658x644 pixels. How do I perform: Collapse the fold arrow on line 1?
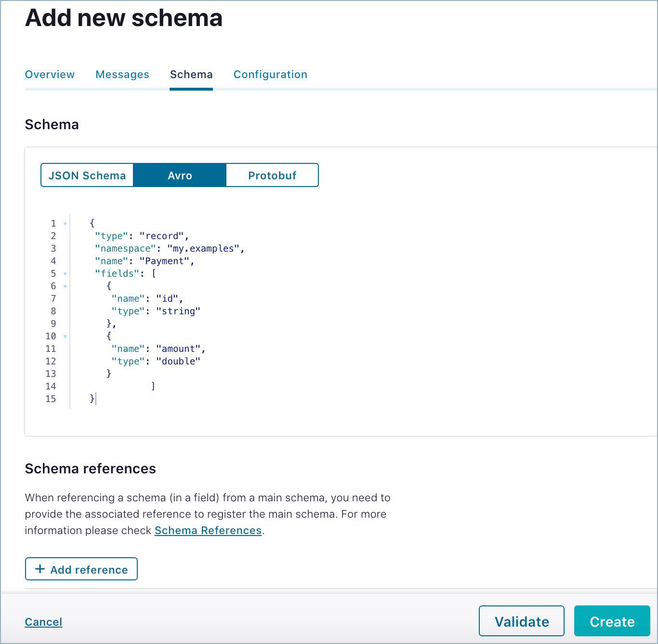point(65,224)
